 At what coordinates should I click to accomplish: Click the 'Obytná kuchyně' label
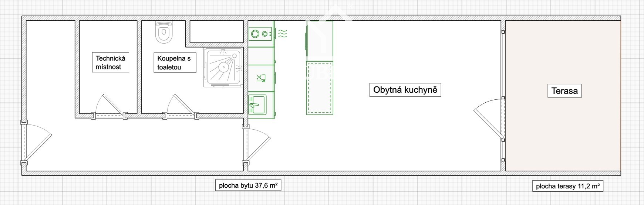point(405,90)
